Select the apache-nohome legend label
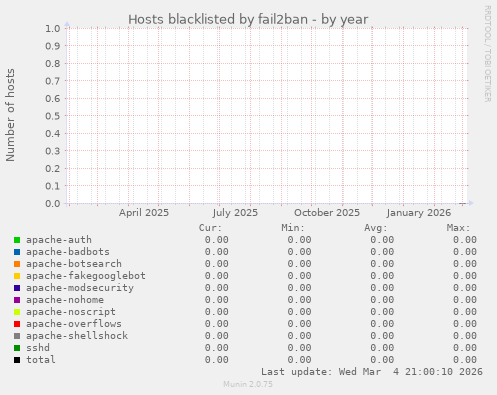 click(x=65, y=300)
